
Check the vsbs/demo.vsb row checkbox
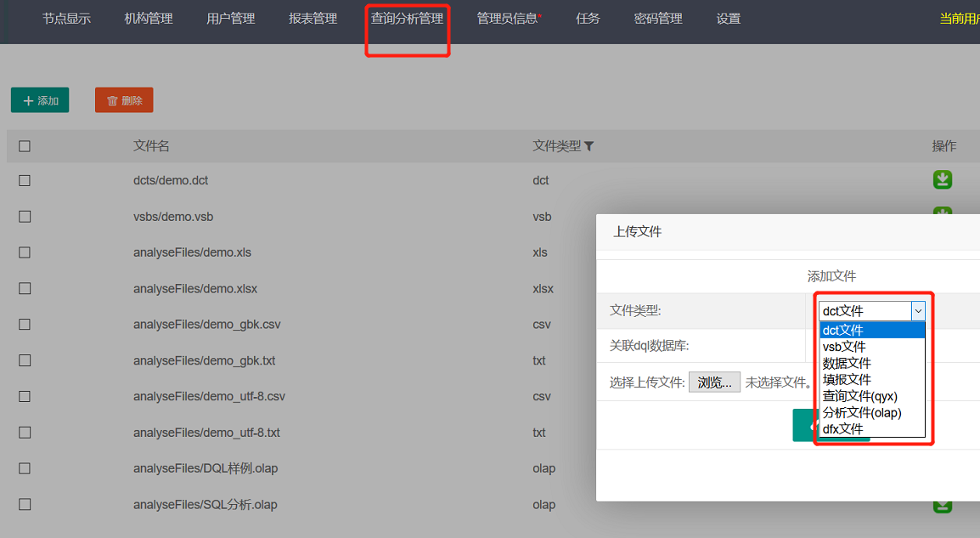(25, 217)
